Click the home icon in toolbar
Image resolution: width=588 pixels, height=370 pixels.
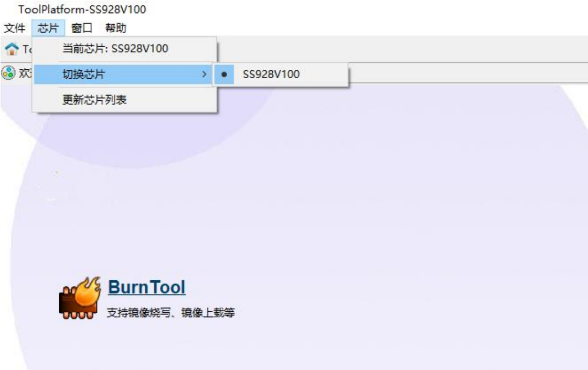click(x=12, y=49)
